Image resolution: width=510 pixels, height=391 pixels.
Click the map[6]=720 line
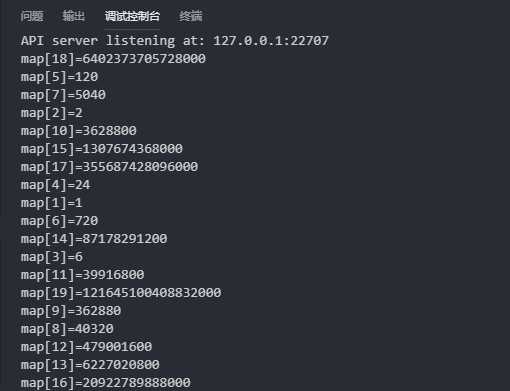59,221
